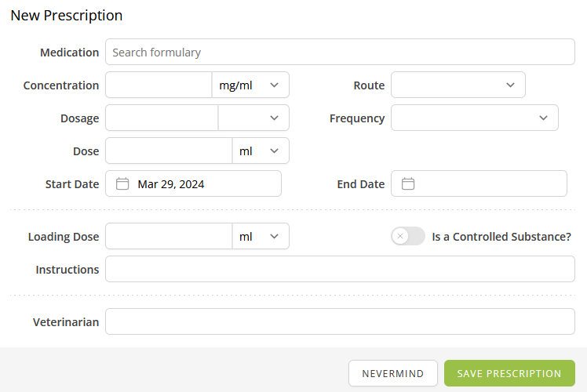
Task: Click the Nevermind button
Action: pos(392,373)
